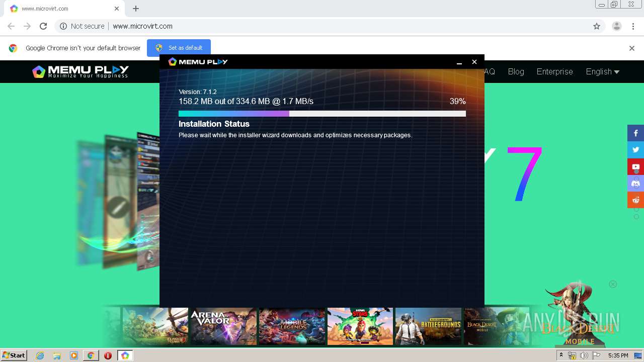Show hidden system tray icons
The height and width of the screenshot is (362, 644).
tap(561, 355)
